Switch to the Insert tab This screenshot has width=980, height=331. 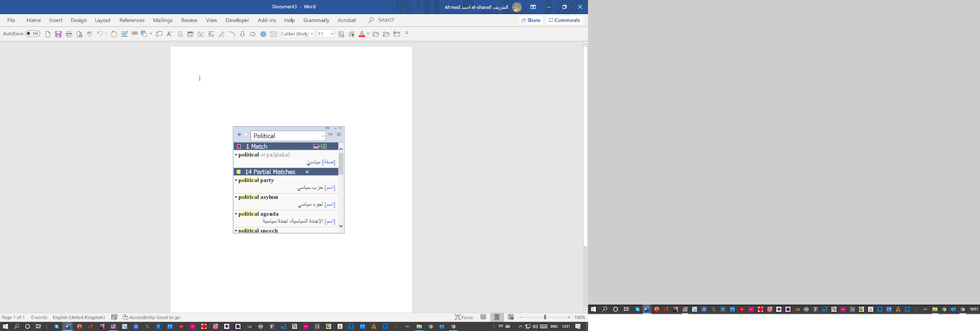coord(56,20)
